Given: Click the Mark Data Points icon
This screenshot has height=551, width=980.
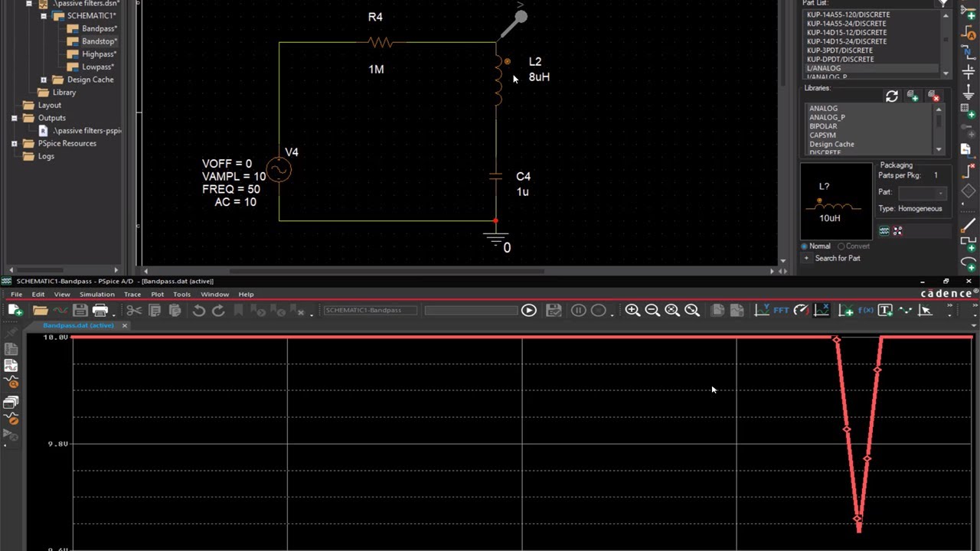Looking at the screenshot, I should tap(906, 310).
